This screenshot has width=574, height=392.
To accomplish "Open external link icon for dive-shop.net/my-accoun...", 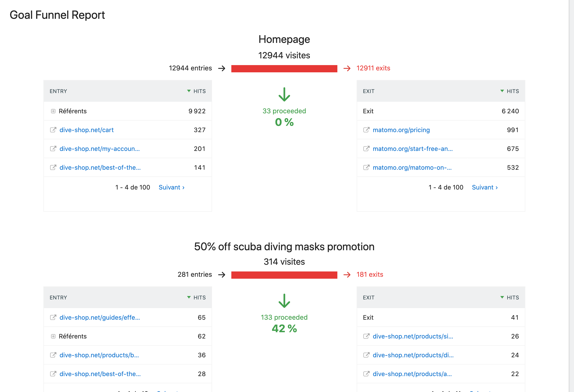I will coord(53,149).
